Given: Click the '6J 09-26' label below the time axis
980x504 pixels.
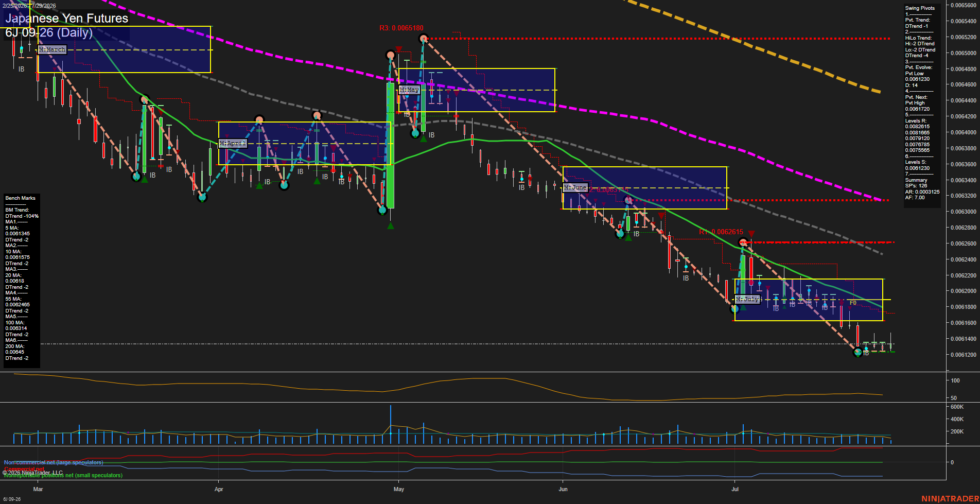Looking at the screenshot, I should pyautogui.click(x=12, y=499).
